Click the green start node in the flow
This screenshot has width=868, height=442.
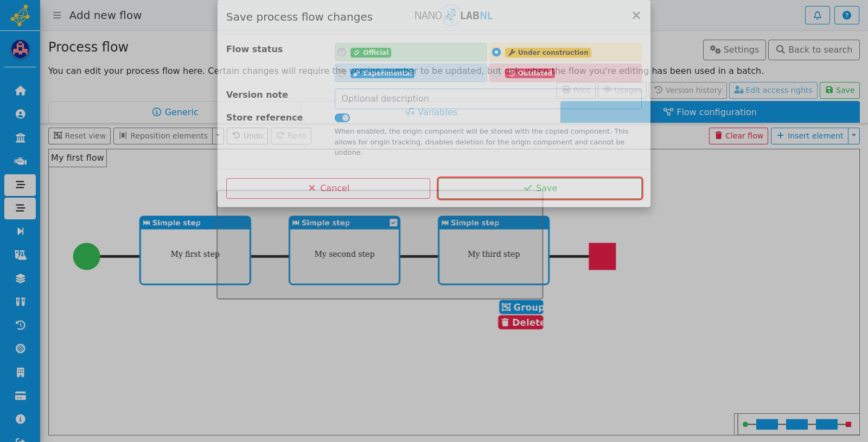click(x=87, y=256)
